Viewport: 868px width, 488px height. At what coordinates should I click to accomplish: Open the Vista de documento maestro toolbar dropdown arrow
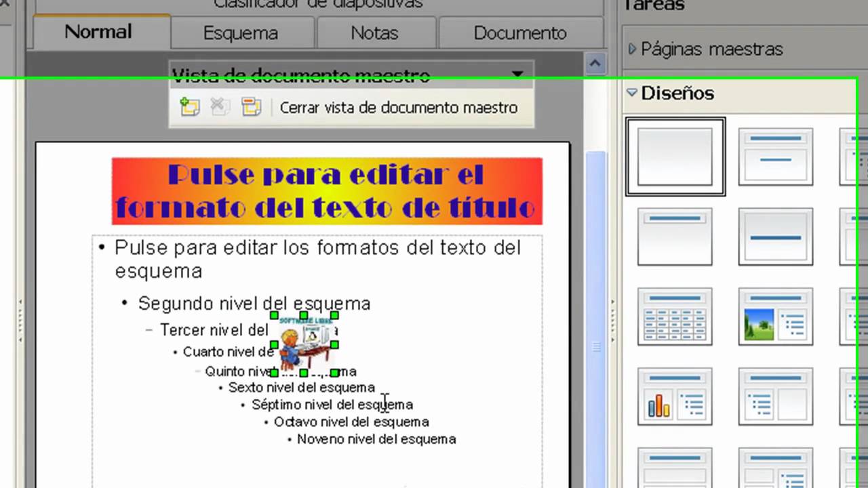coord(517,75)
